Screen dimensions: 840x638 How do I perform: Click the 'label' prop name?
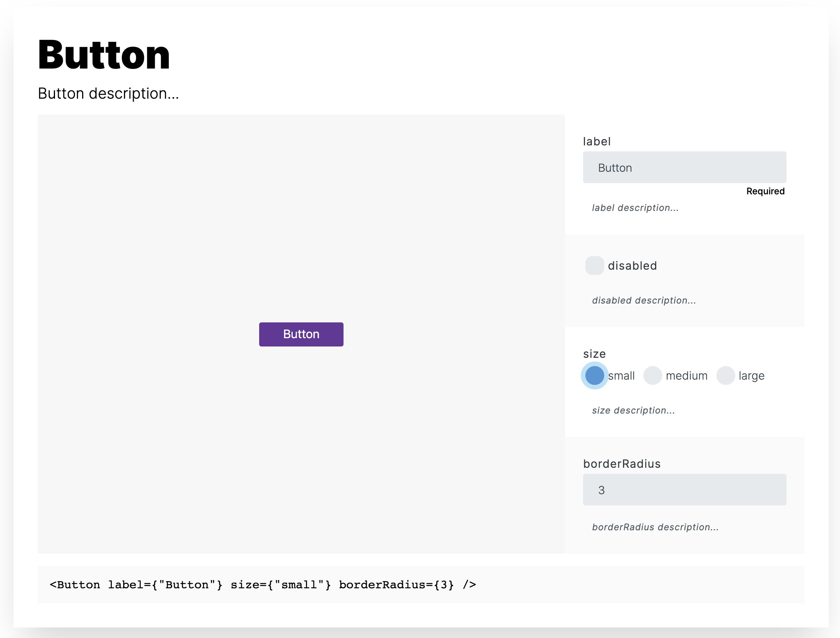[x=597, y=142]
